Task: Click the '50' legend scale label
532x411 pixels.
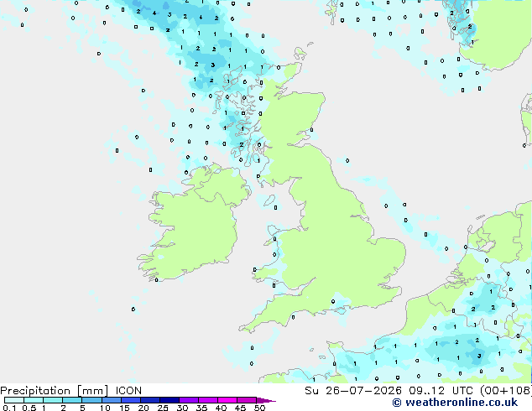Action: tap(259, 408)
